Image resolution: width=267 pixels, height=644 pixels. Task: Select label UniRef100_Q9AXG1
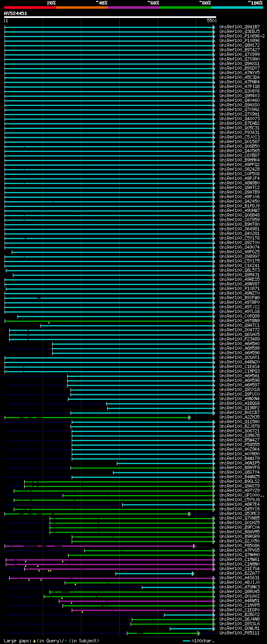point(239,63)
